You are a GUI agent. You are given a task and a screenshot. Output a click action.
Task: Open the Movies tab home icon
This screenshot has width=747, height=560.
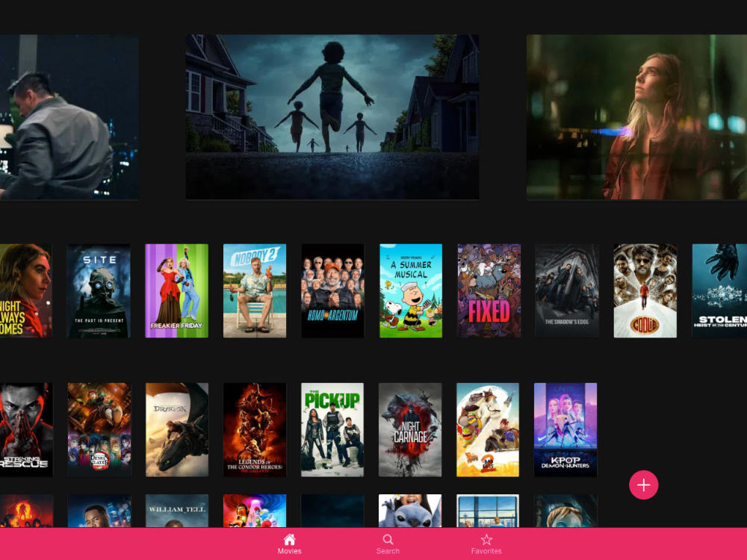[x=289, y=540]
